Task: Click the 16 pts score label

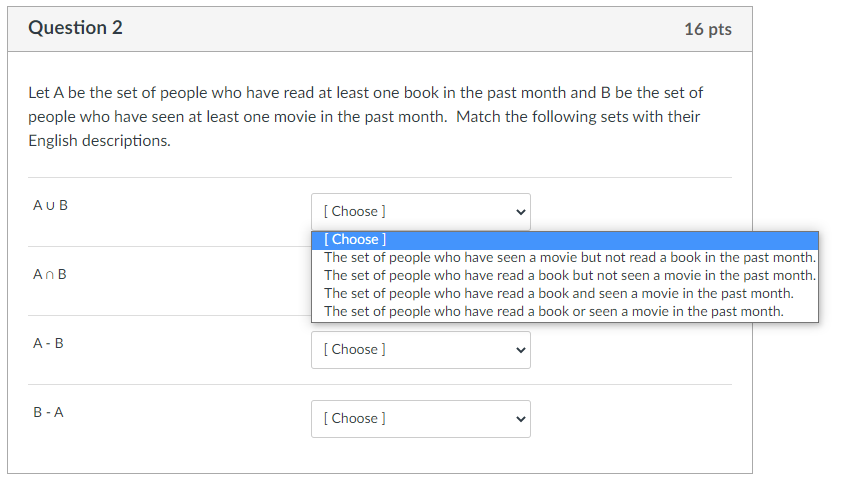Action: point(707,29)
